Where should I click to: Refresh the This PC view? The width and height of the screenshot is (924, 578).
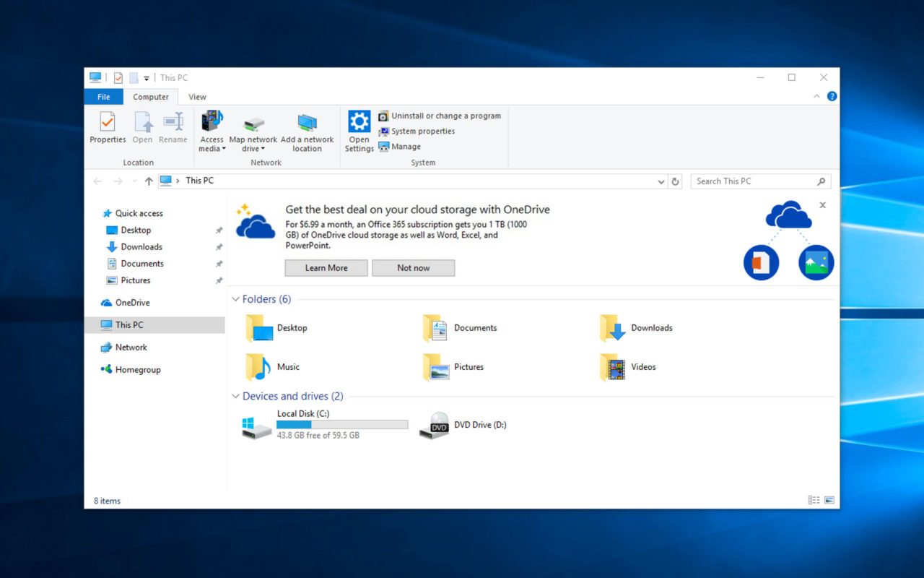pos(676,181)
